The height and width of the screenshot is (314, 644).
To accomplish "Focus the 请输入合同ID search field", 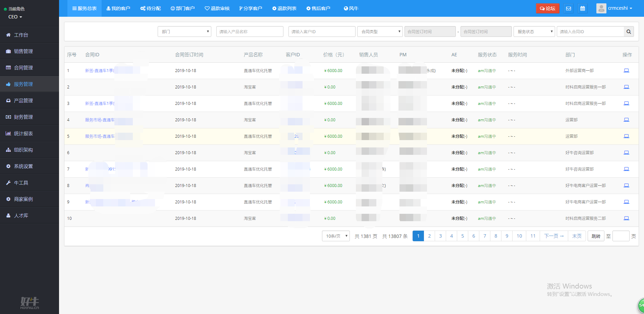I will tap(590, 32).
